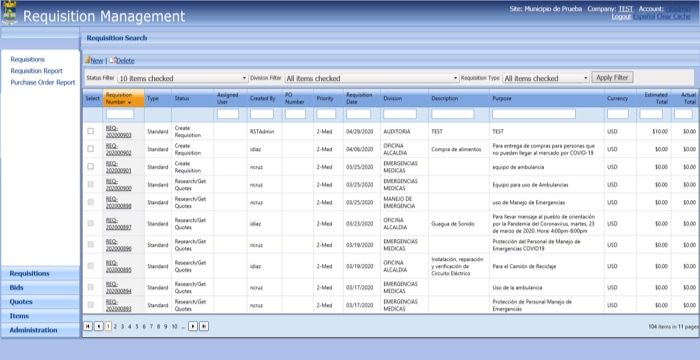Click the Priority filter field
700x360 pixels.
tap(326, 114)
